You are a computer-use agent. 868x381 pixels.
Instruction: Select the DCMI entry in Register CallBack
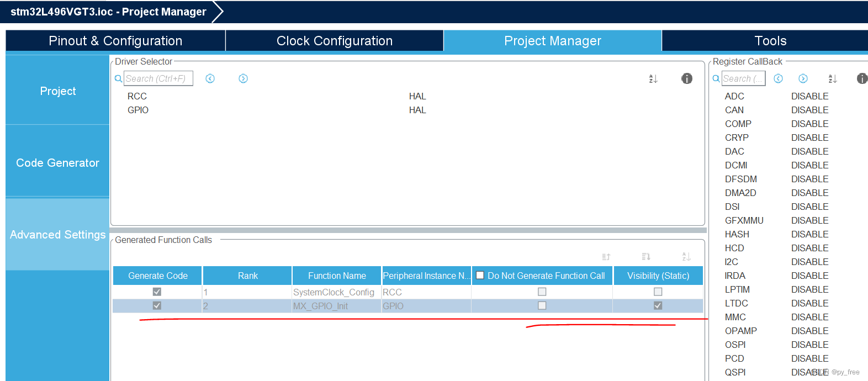[x=736, y=165]
